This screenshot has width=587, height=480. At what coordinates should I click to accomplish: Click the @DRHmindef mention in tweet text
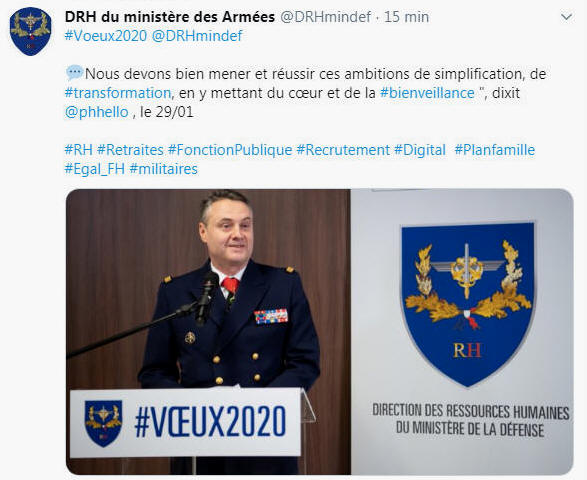click(197, 36)
